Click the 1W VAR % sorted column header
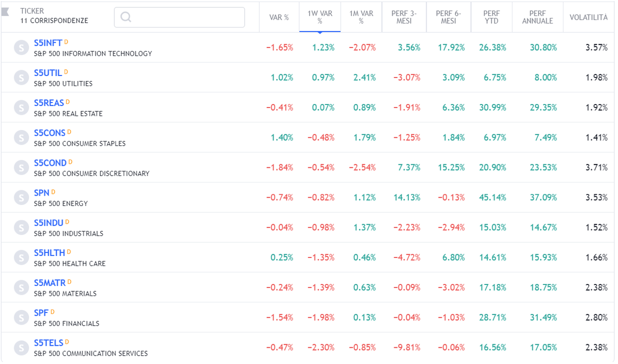The image size is (618, 364). pyautogui.click(x=320, y=17)
